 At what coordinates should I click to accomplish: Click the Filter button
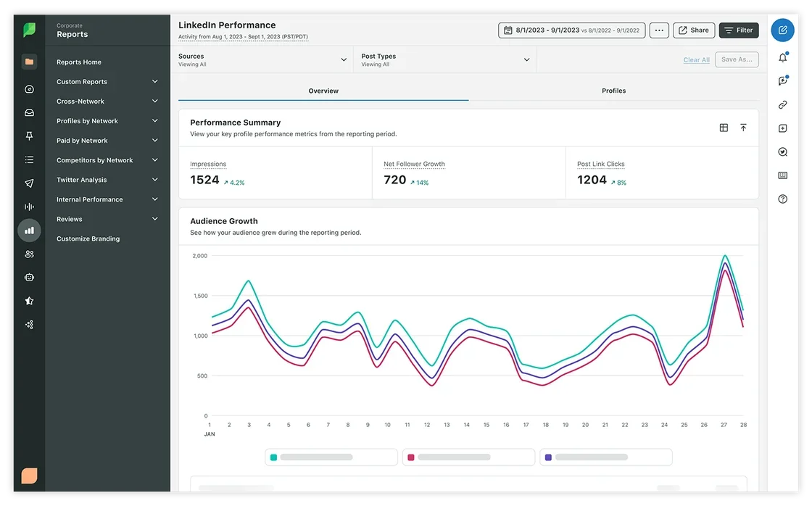pyautogui.click(x=739, y=30)
